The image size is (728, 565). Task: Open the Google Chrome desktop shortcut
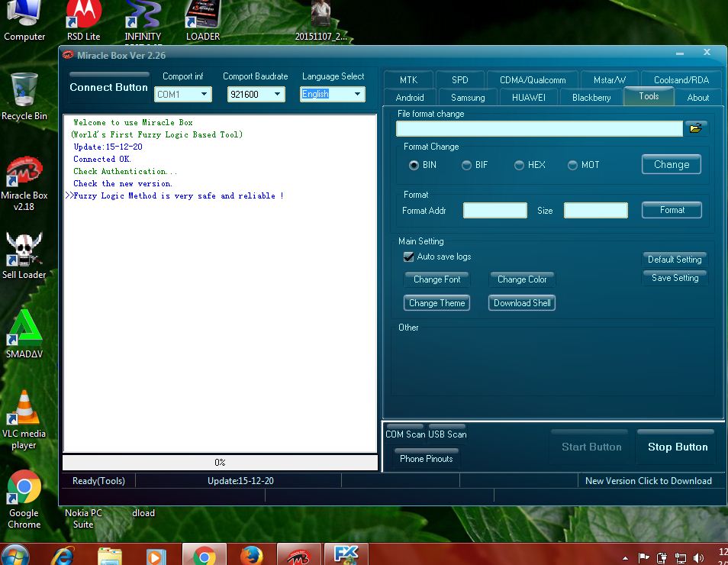[24, 499]
